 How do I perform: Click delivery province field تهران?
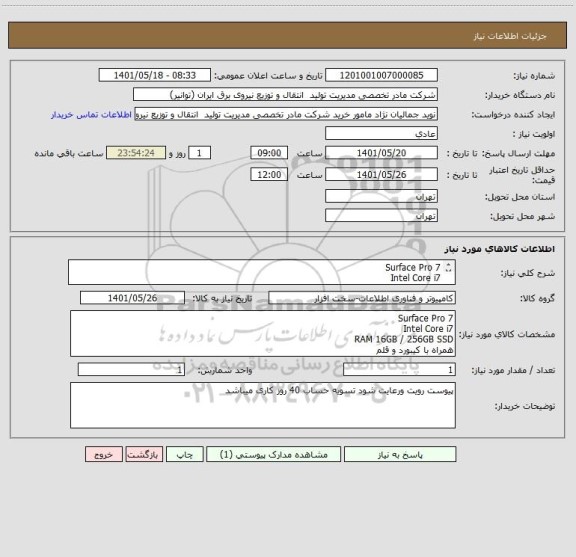381,196
